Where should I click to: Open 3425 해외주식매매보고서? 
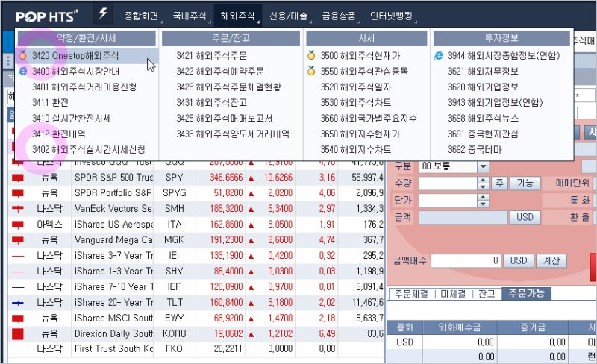pyautogui.click(x=225, y=118)
